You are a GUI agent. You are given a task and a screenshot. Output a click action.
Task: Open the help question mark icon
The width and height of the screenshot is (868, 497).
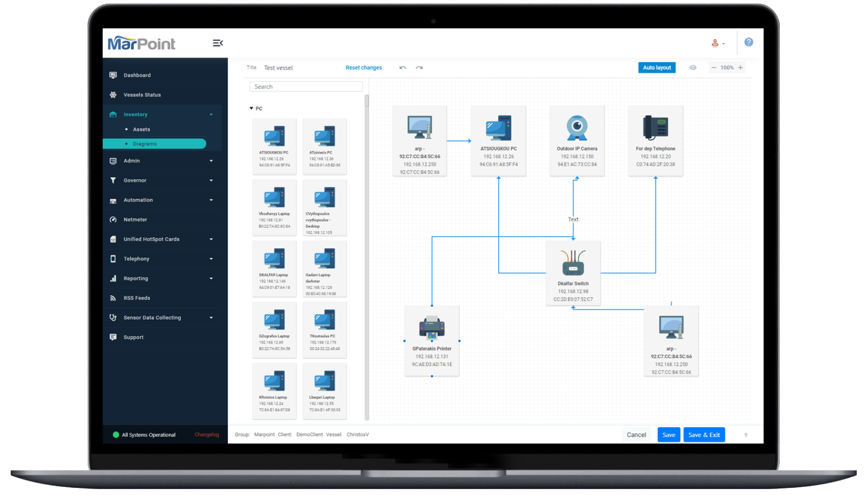point(748,42)
